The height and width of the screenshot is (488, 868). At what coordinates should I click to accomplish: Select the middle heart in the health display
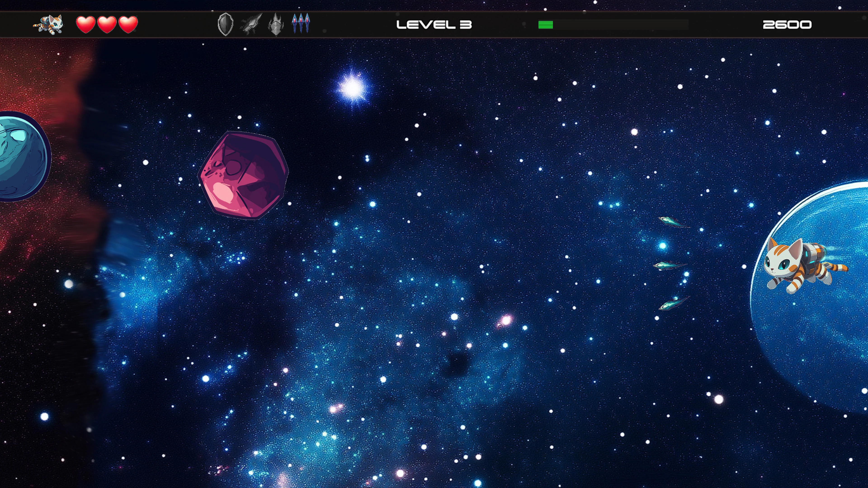[107, 24]
